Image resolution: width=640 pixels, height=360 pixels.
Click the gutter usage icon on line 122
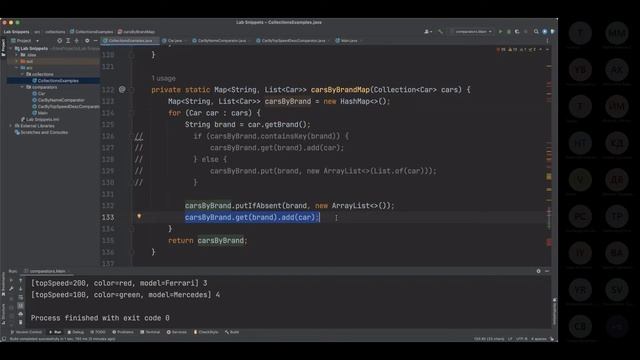(x=122, y=89)
